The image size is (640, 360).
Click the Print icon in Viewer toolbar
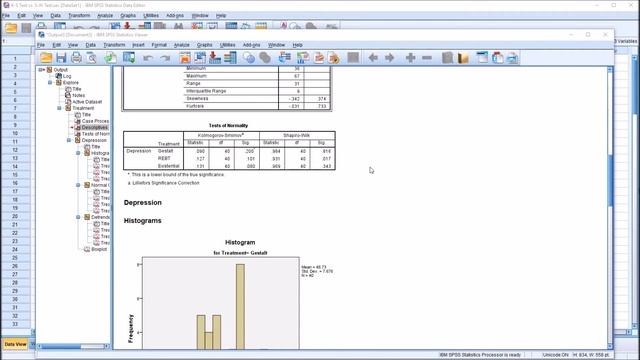tap(76, 58)
